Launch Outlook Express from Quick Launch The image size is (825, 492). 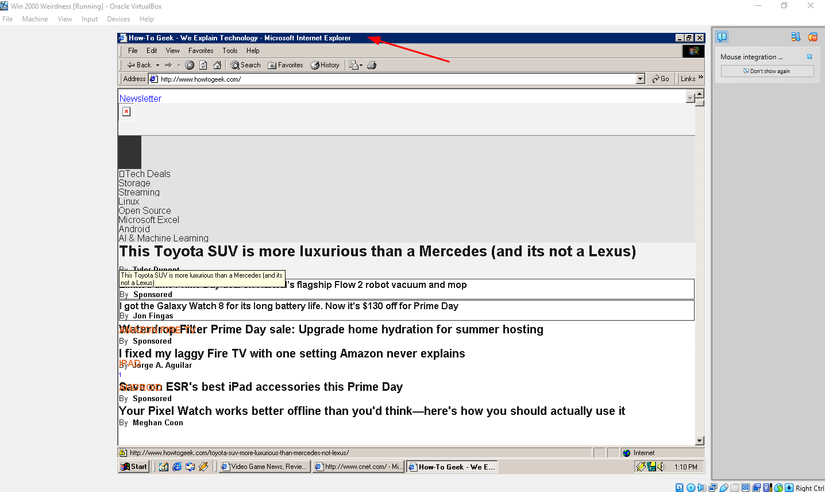[x=190, y=467]
